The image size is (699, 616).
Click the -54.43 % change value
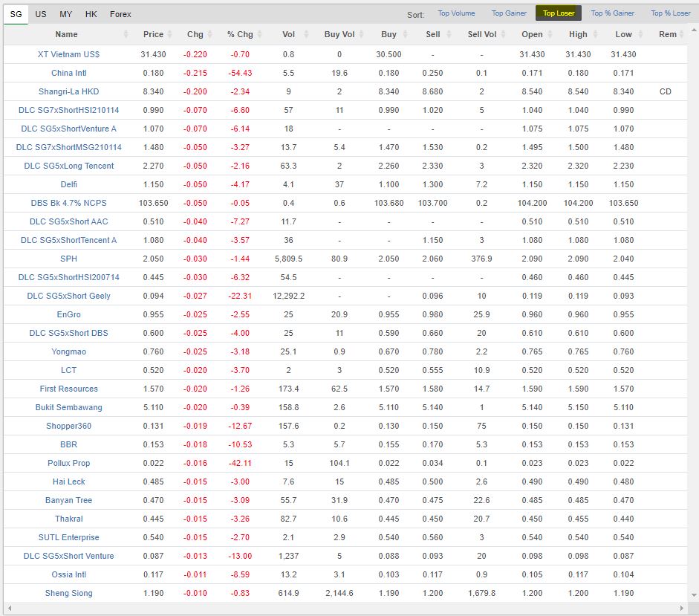(x=240, y=73)
